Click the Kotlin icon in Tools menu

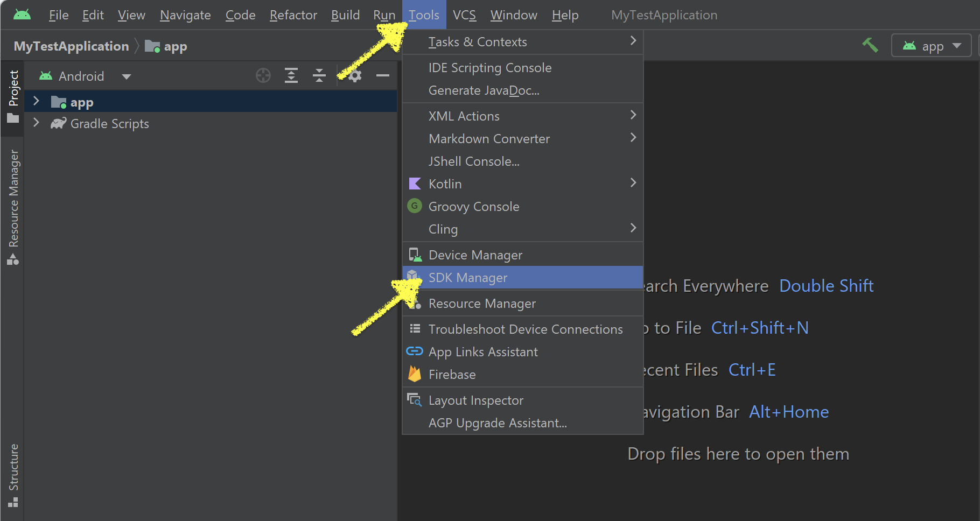[x=415, y=184]
